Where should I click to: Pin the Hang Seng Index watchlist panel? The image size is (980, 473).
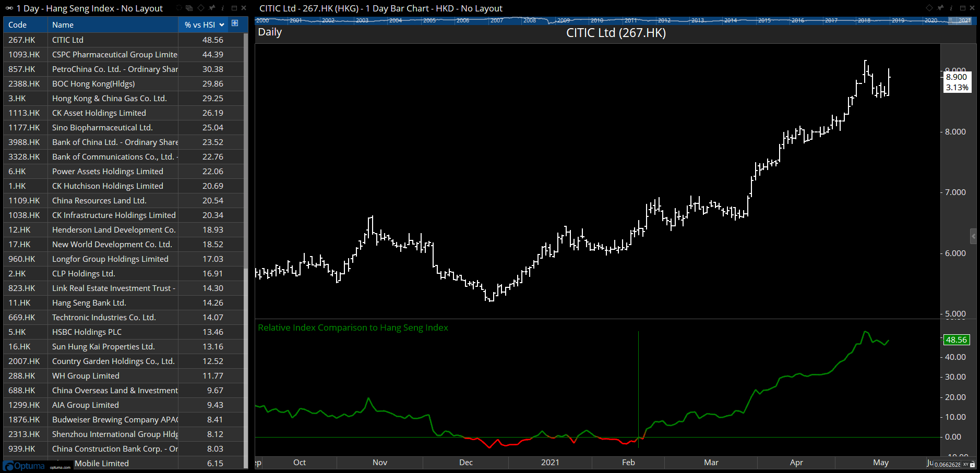[x=211, y=8]
